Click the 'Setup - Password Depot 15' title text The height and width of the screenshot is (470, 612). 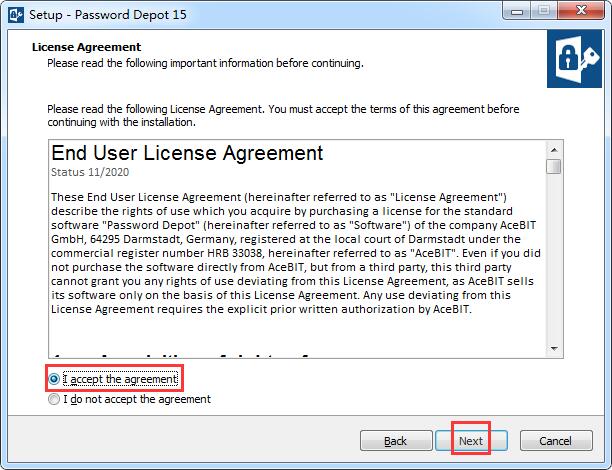[108, 15]
